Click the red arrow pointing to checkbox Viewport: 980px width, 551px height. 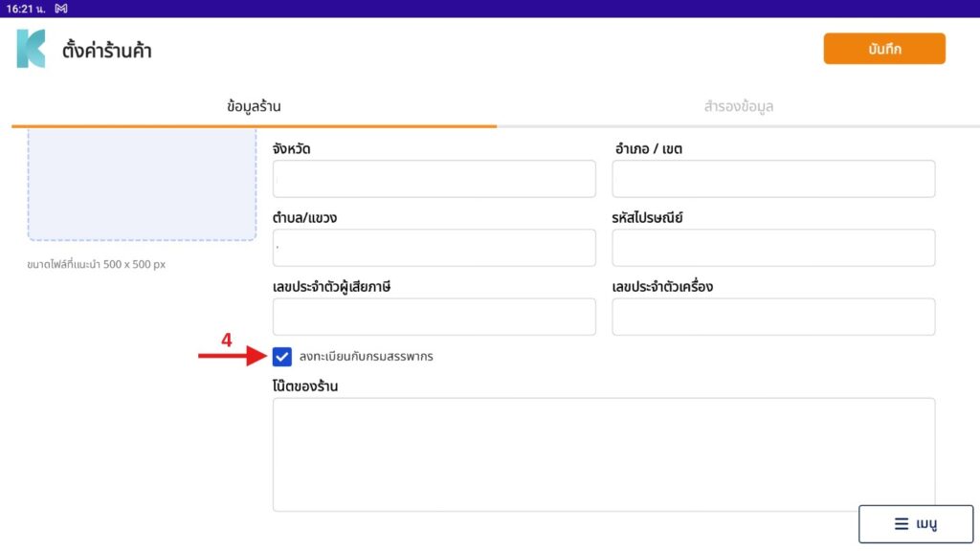(231, 357)
